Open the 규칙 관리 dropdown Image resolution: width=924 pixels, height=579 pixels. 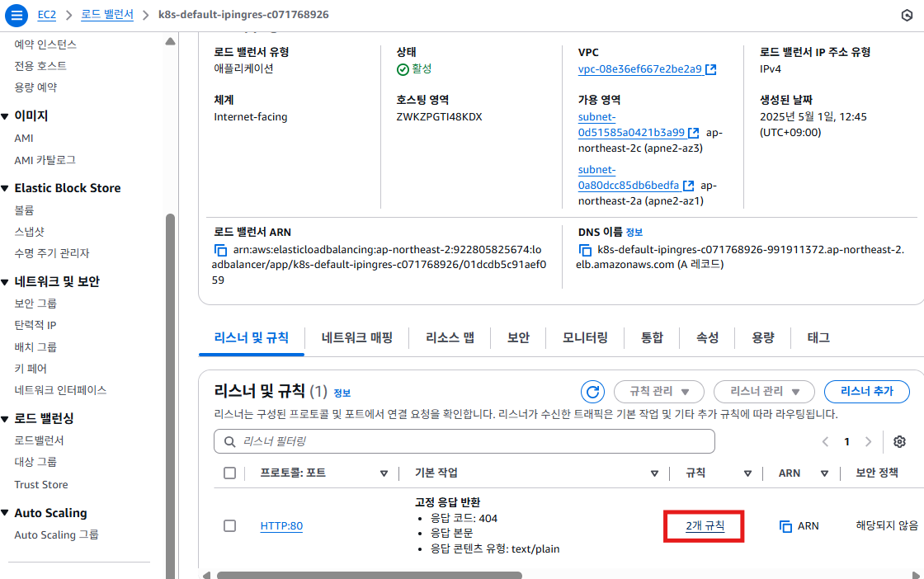659,392
